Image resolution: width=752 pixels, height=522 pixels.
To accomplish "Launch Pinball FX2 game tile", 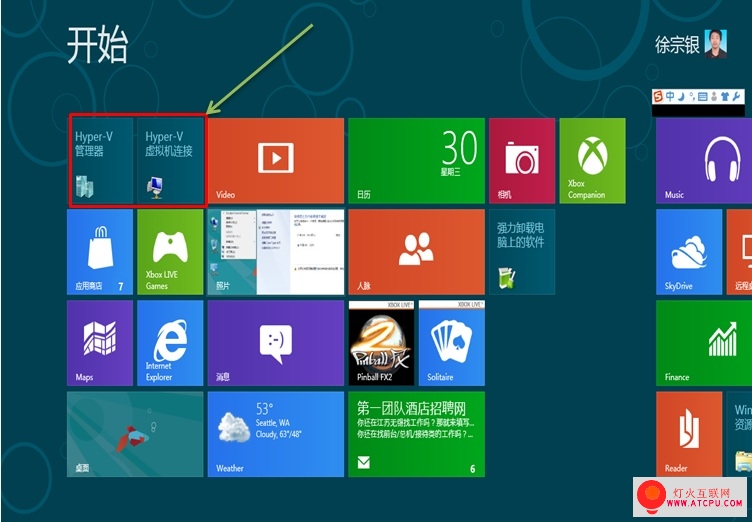I will coord(381,343).
